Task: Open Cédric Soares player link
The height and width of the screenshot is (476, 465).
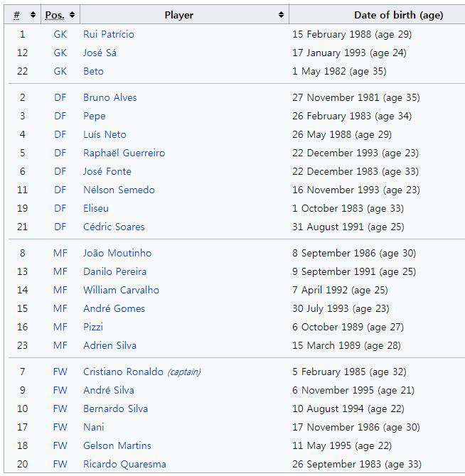Action: [x=114, y=227]
